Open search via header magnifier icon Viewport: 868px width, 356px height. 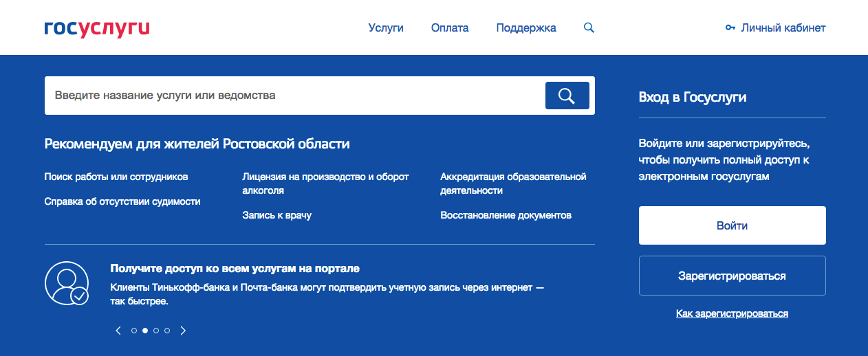(589, 28)
